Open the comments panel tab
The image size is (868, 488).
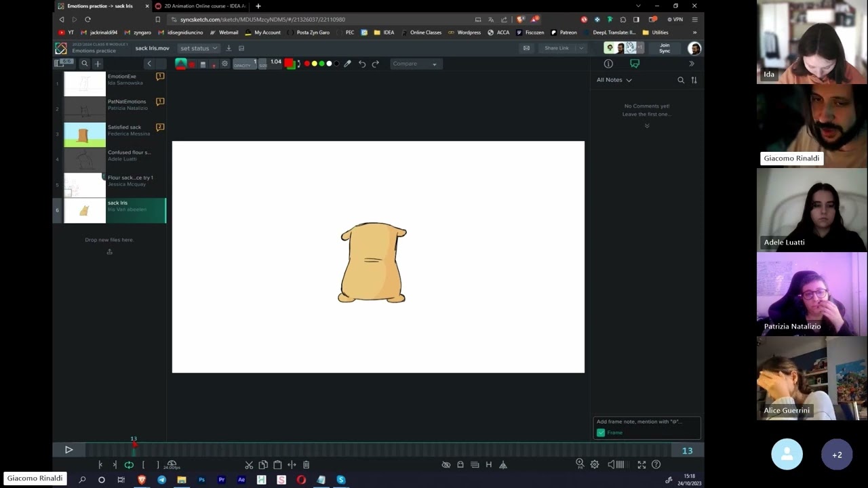[x=635, y=64]
